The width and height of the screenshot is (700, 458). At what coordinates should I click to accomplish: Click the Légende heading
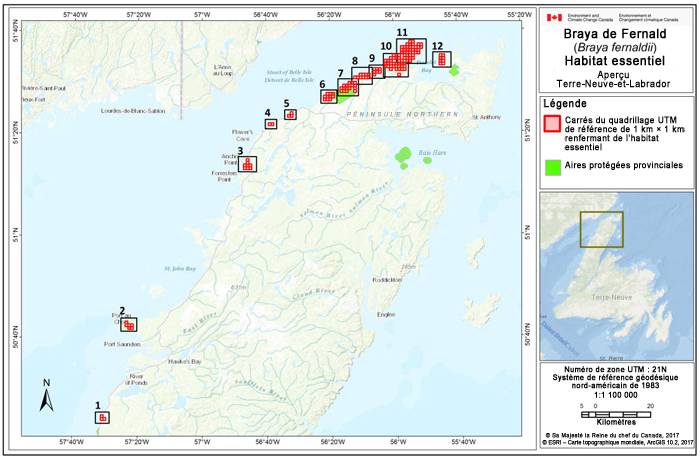coord(566,103)
